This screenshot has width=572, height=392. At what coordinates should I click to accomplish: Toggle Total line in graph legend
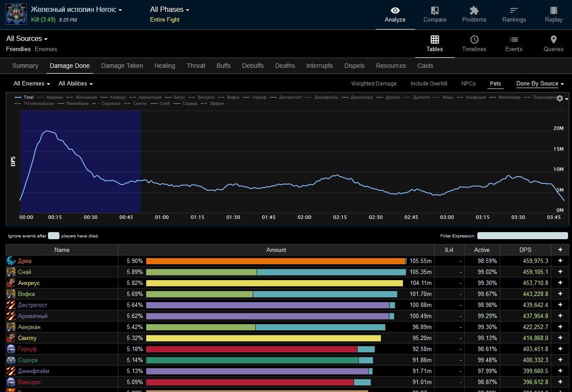tap(24, 97)
